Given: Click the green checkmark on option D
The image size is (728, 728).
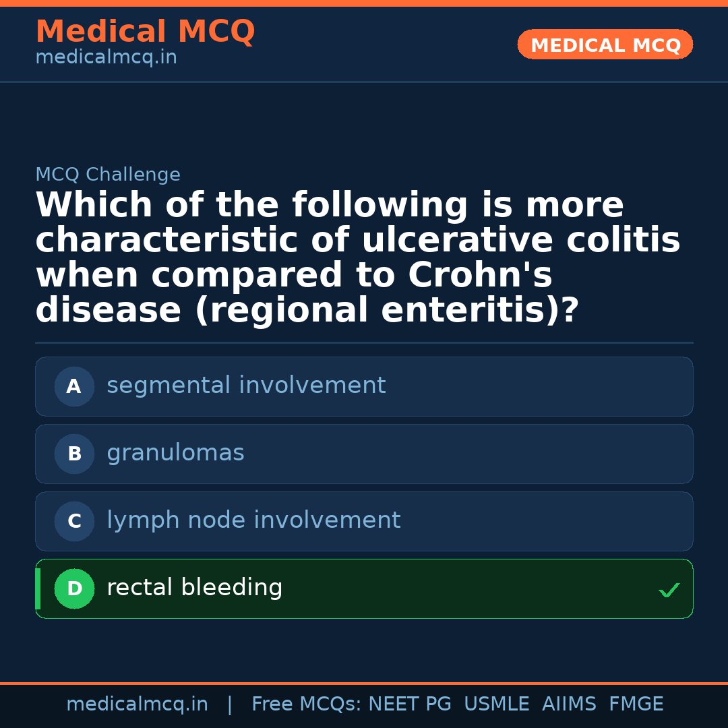Looking at the screenshot, I should (669, 590).
